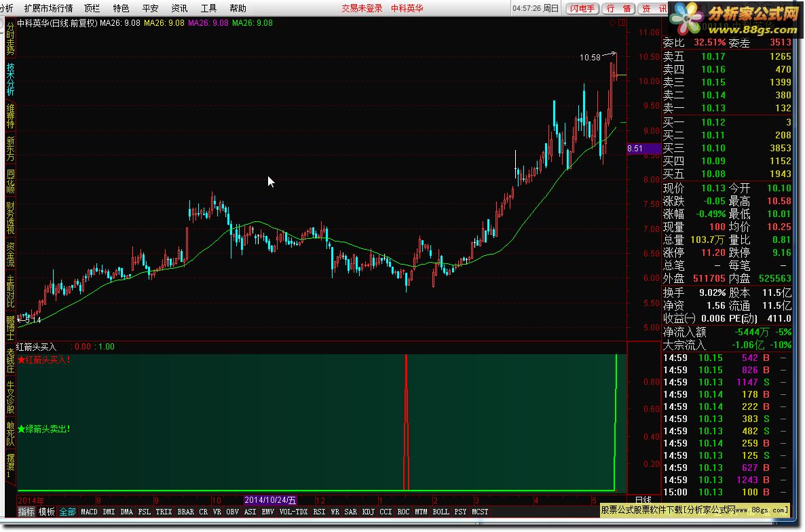Open the 鹏博士 side tab
Screen dimensions: 805x532
click(x=10, y=327)
